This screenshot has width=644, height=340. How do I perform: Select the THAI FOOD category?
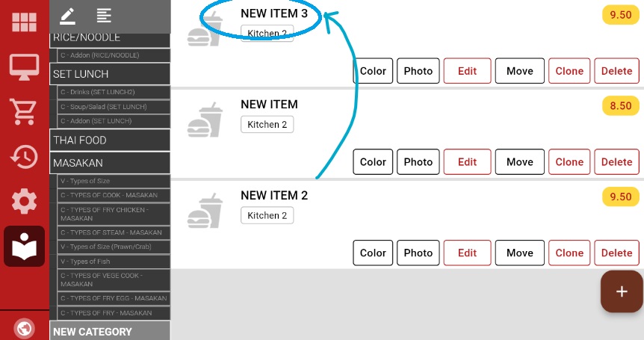pos(111,140)
